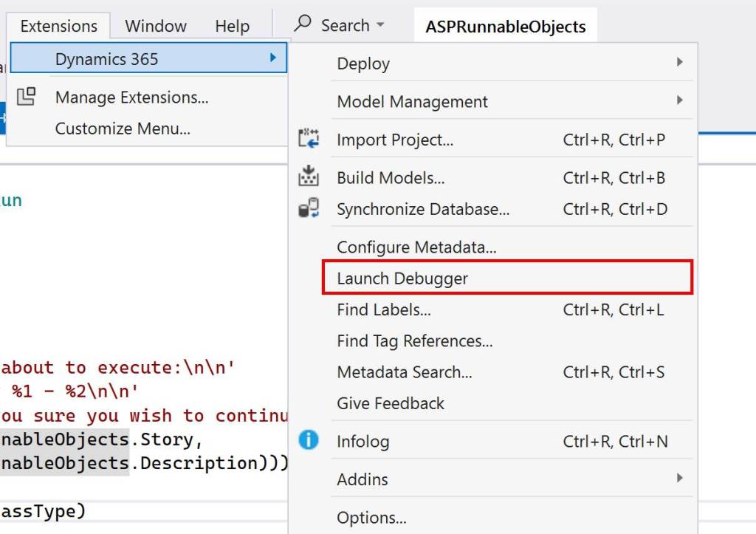
Task: Open Options from Dynamics 365 menu
Action: tap(371, 517)
